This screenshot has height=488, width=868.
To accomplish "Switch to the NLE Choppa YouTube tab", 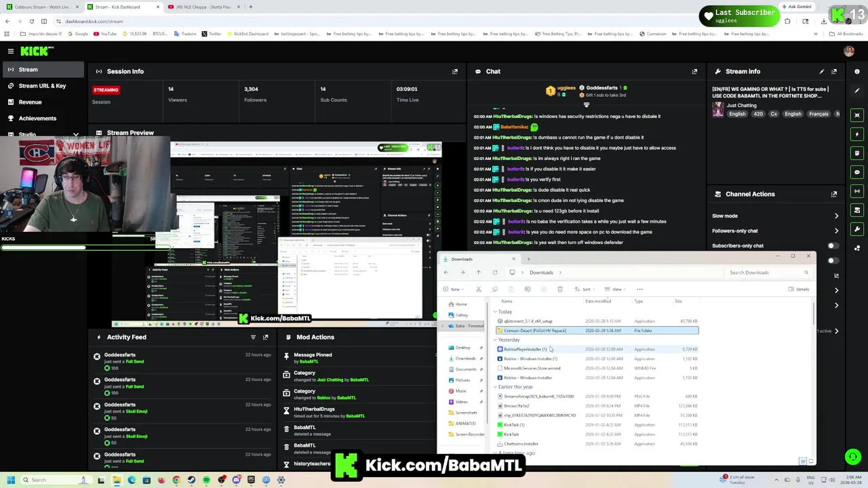I will [204, 7].
